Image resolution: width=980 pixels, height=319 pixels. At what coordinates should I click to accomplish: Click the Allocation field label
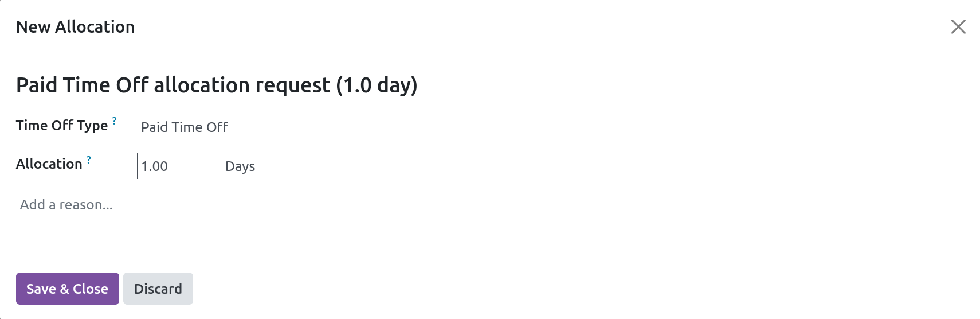tap(49, 164)
